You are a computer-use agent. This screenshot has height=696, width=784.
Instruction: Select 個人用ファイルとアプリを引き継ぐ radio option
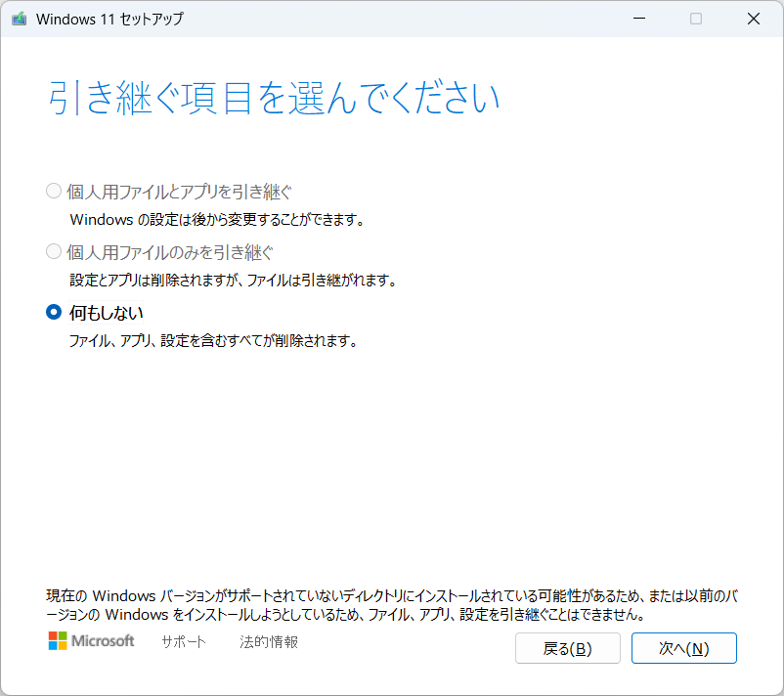pos(54,191)
